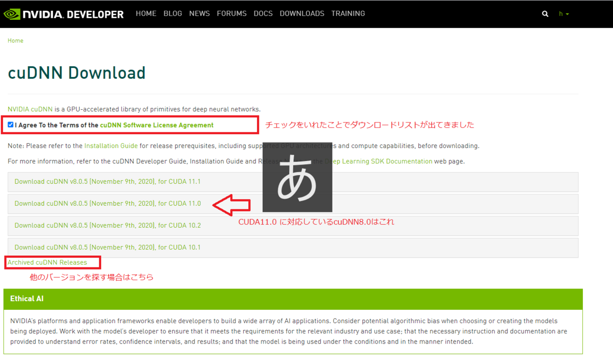Click the Ethical AI paragraph text
Screen dimensions: 613x364
(289, 331)
